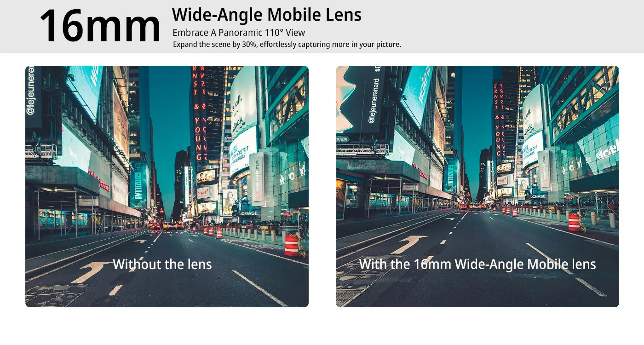Image resolution: width=644 pixels, height=345 pixels.
Task: Select the "Wide-Angle Mobile Lens" title
Action: click(x=267, y=15)
